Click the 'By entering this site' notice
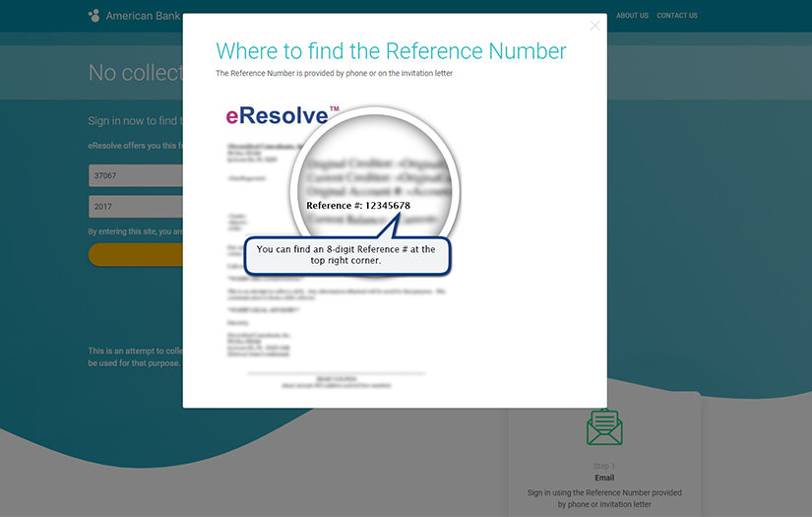Image resolution: width=812 pixels, height=517 pixels. (135, 231)
